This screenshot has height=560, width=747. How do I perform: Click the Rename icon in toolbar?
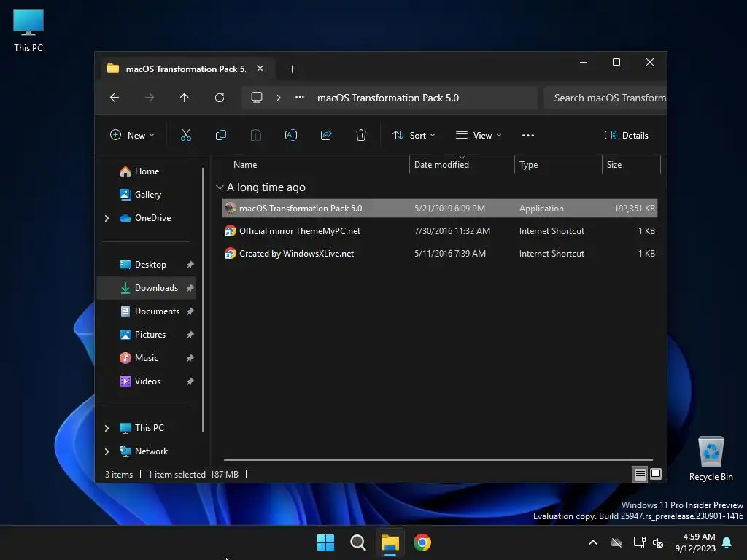(290, 135)
